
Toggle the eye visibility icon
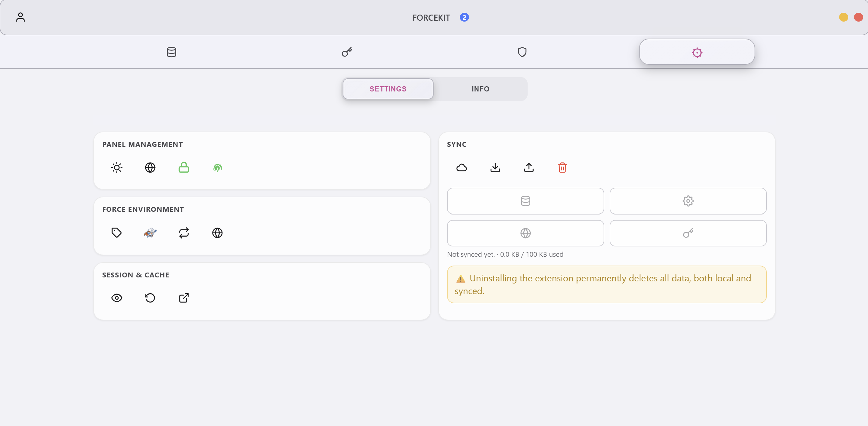coord(117,298)
